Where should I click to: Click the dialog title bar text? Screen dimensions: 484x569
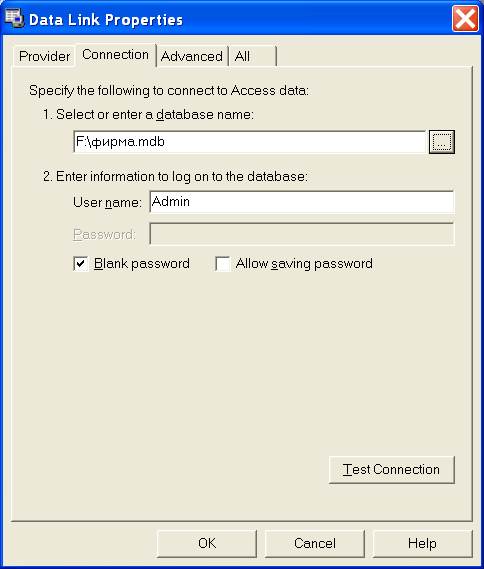coord(106,20)
